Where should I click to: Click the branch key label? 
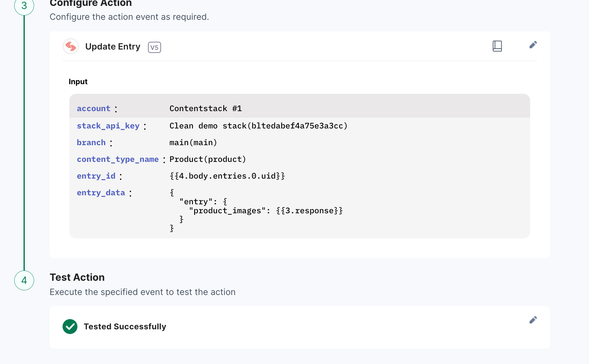pos(91,143)
